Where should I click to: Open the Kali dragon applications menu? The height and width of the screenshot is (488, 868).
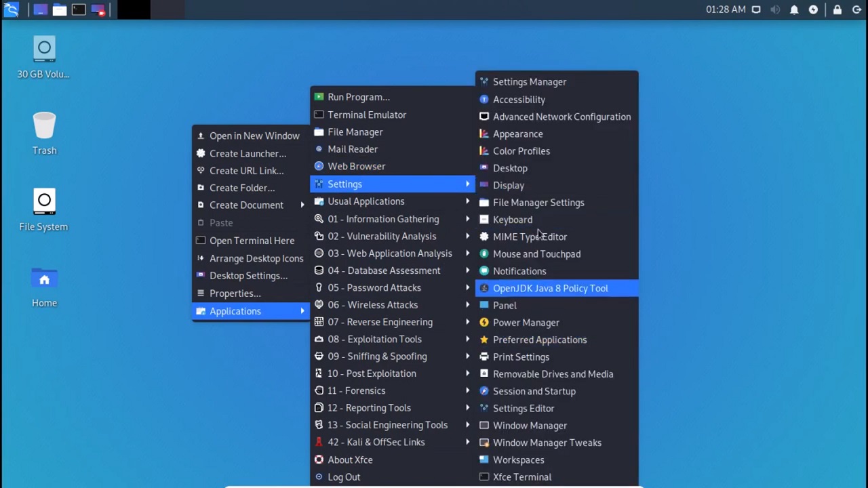11,9
